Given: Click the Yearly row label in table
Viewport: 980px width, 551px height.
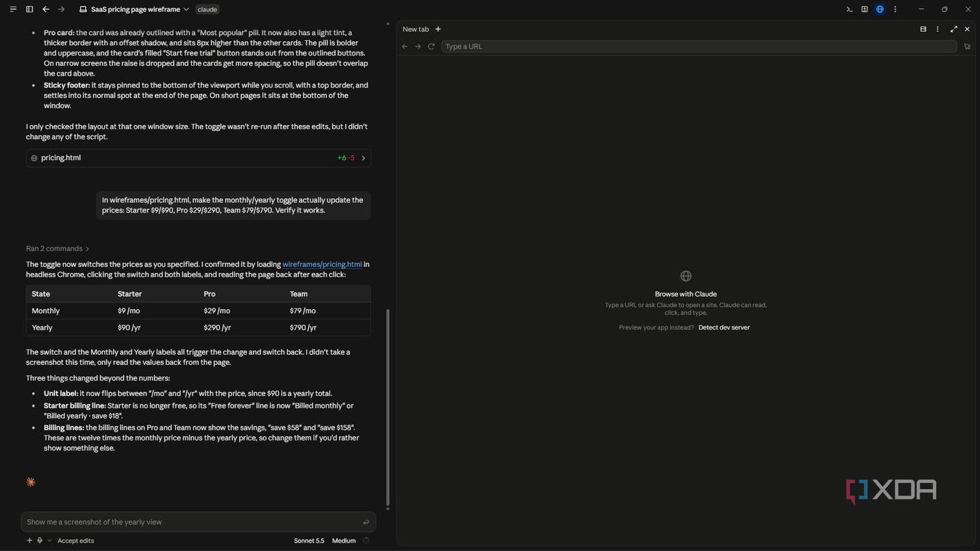Looking at the screenshot, I should click(42, 327).
